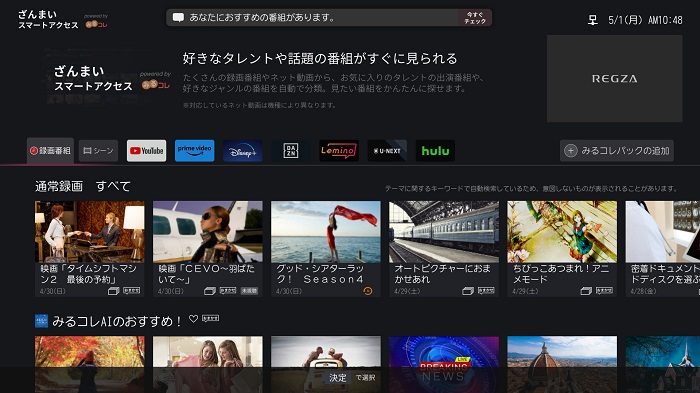Click the network status icon beside the date
This screenshot has height=393, width=700.
click(592, 20)
